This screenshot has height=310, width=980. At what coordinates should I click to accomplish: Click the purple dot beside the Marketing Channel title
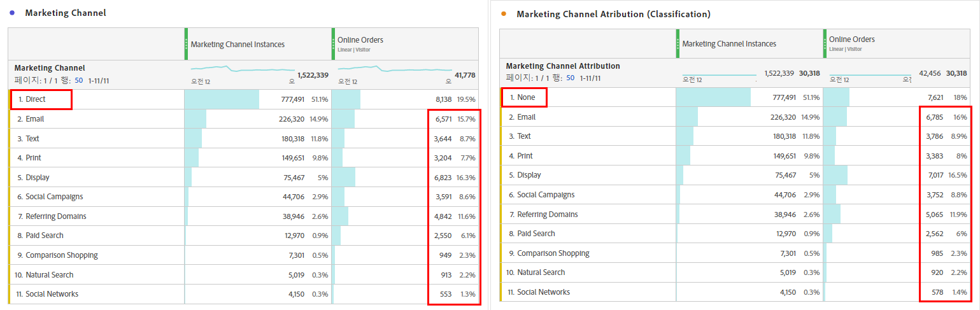point(12,13)
